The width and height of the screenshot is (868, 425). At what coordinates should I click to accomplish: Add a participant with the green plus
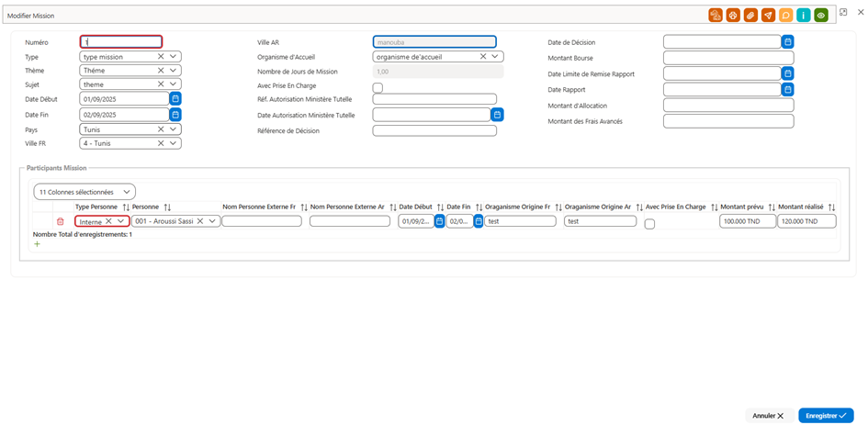pos(37,243)
